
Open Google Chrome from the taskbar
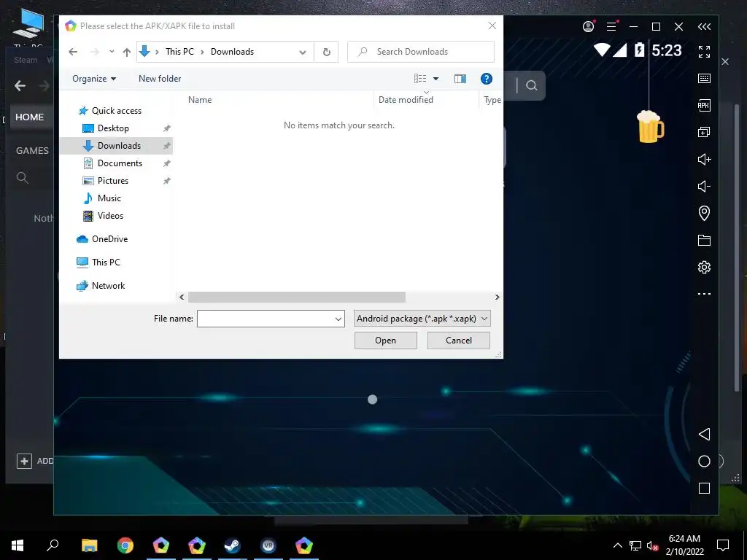(x=125, y=545)
